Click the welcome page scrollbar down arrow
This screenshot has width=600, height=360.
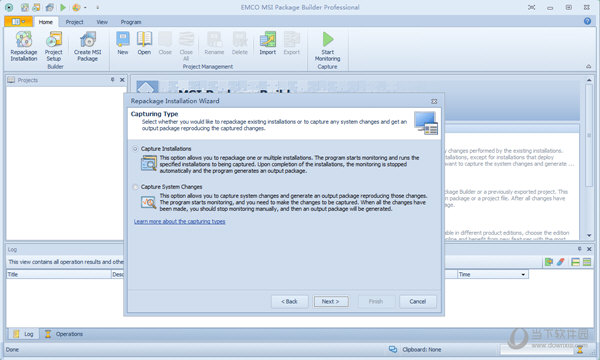[589, 236]
